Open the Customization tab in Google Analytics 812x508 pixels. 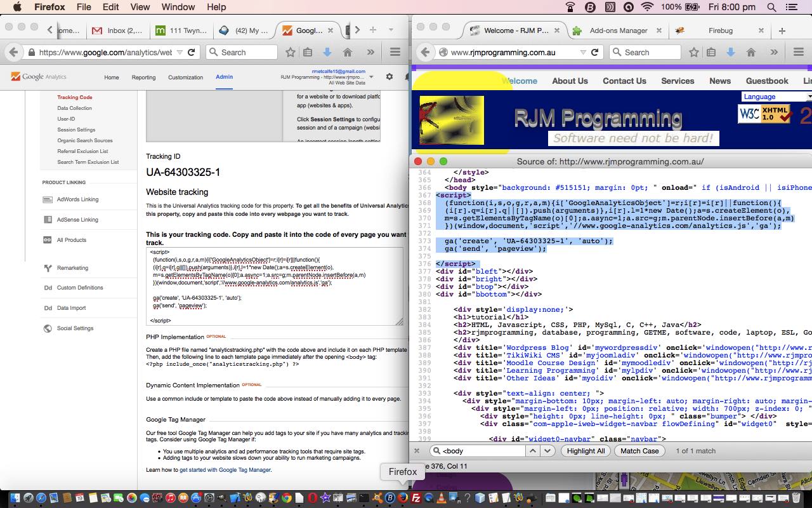[x=185, y=77]
